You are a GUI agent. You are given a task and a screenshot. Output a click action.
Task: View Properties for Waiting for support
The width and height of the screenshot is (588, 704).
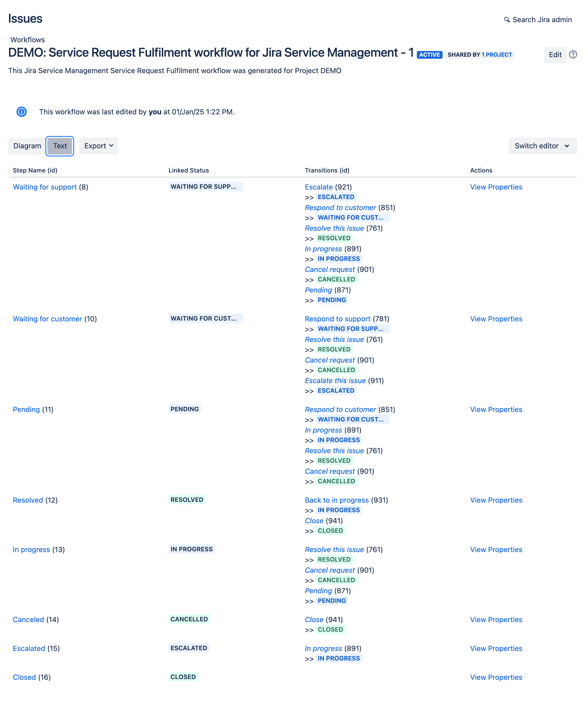[x=496, y=187]
